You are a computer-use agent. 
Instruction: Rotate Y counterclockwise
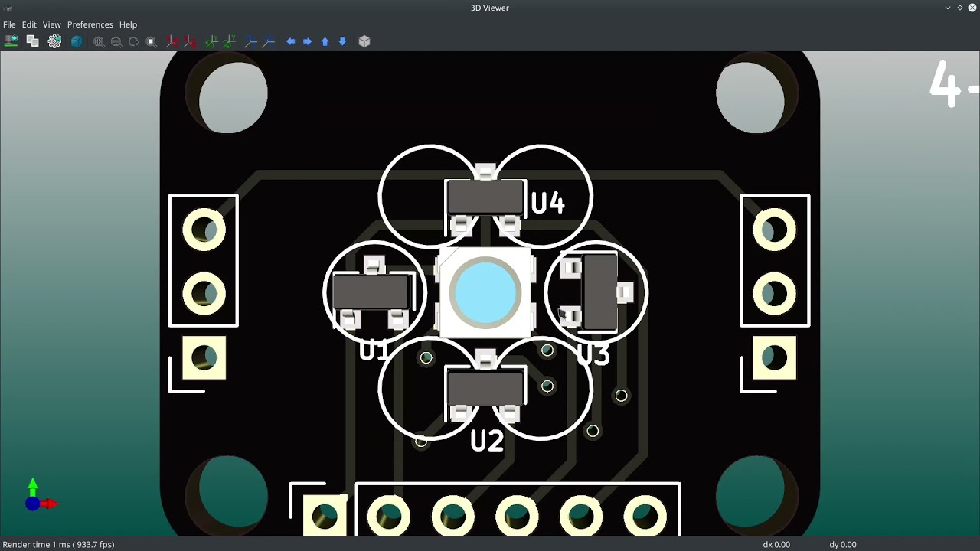point(230,41)
